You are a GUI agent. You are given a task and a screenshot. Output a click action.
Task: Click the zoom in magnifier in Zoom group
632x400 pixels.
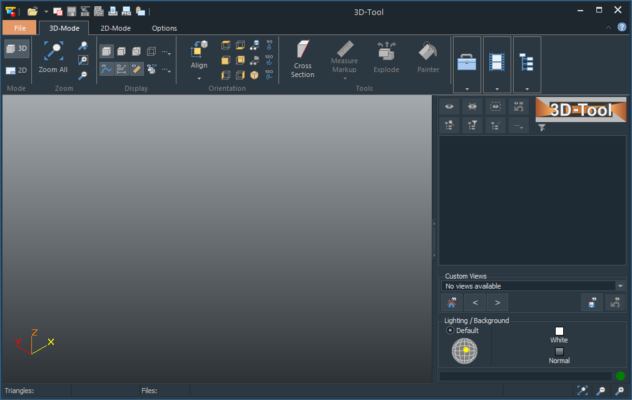(83, 46)
